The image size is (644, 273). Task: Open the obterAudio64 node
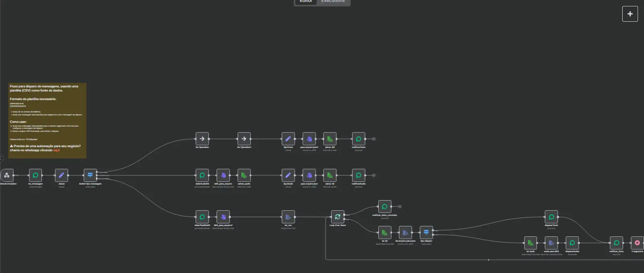tap(202, 175)
